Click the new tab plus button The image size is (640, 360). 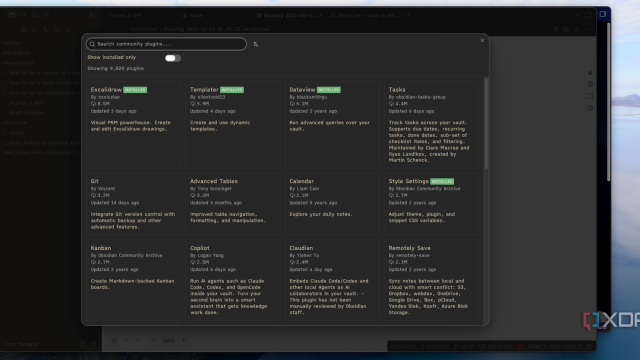[x=408, y=15]
